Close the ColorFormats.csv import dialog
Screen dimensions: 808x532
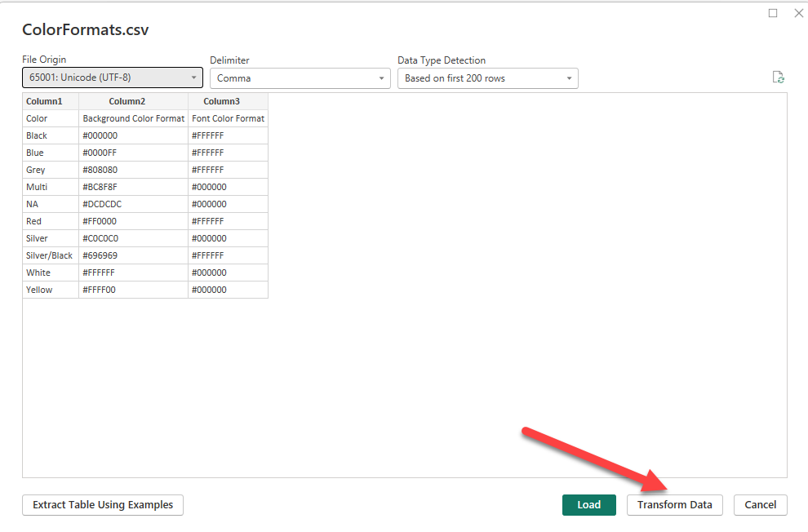pyautogui.click(x=798, y=13)
